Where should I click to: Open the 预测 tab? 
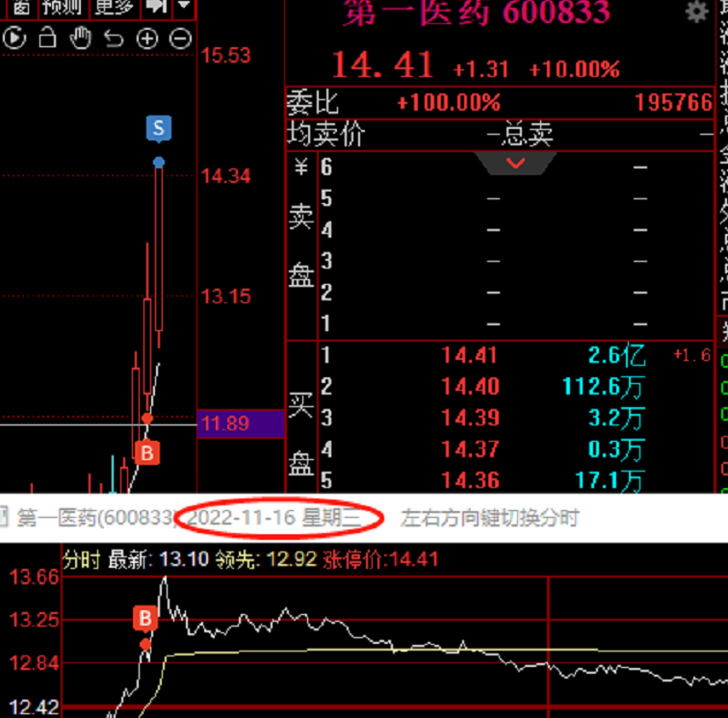61,8
